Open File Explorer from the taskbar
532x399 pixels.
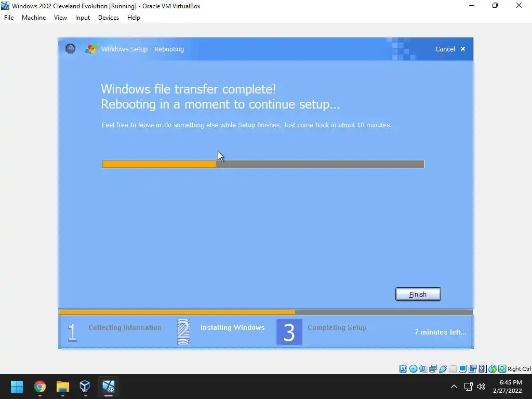pyautogui.click(x=63, y=387)
